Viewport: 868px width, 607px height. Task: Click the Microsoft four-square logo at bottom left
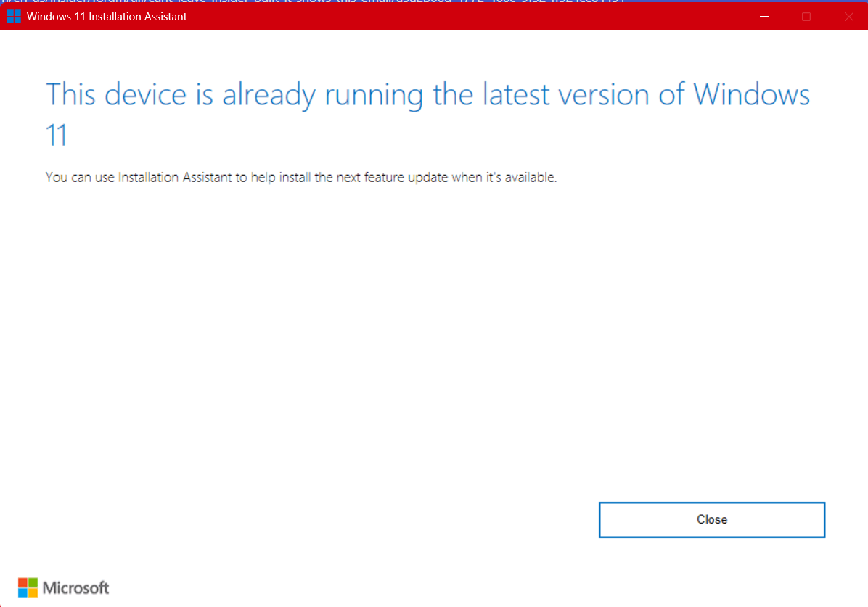point(28,587)
